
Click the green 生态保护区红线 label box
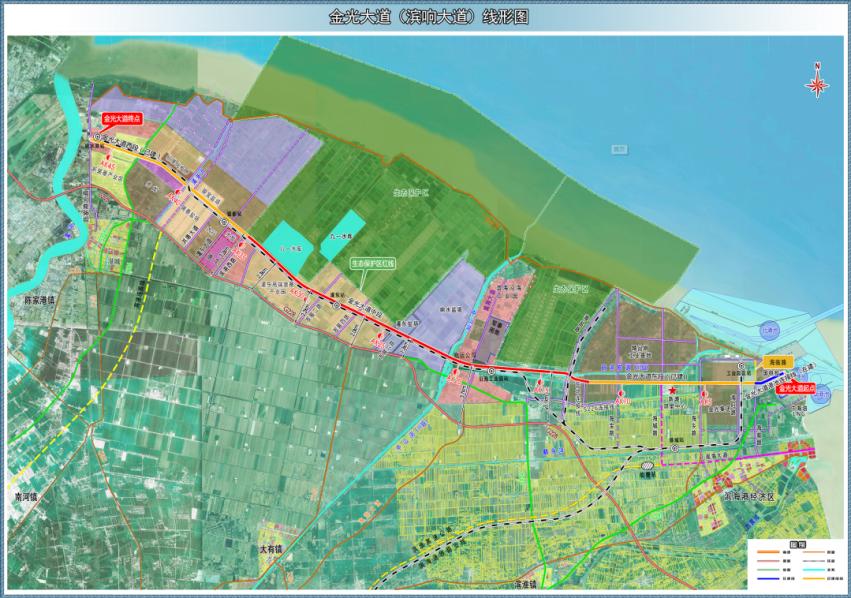coord(373,263)
